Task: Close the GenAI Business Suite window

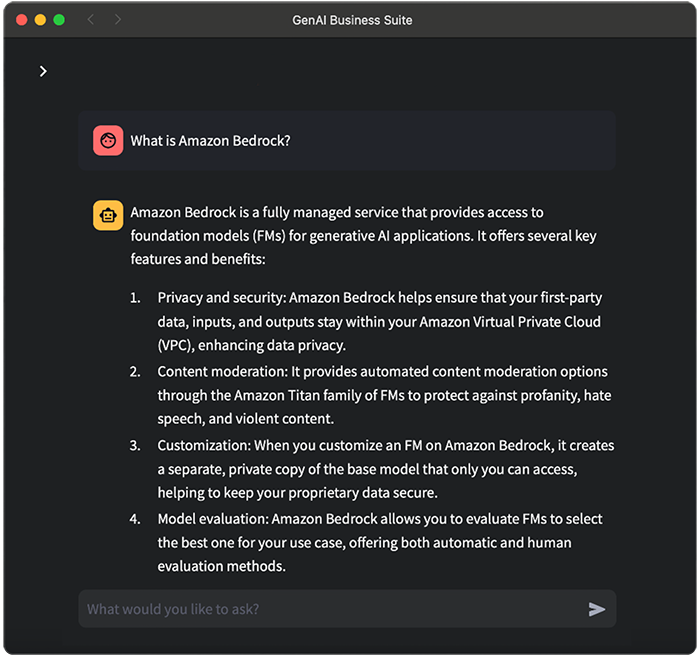Action: point(22,20)
